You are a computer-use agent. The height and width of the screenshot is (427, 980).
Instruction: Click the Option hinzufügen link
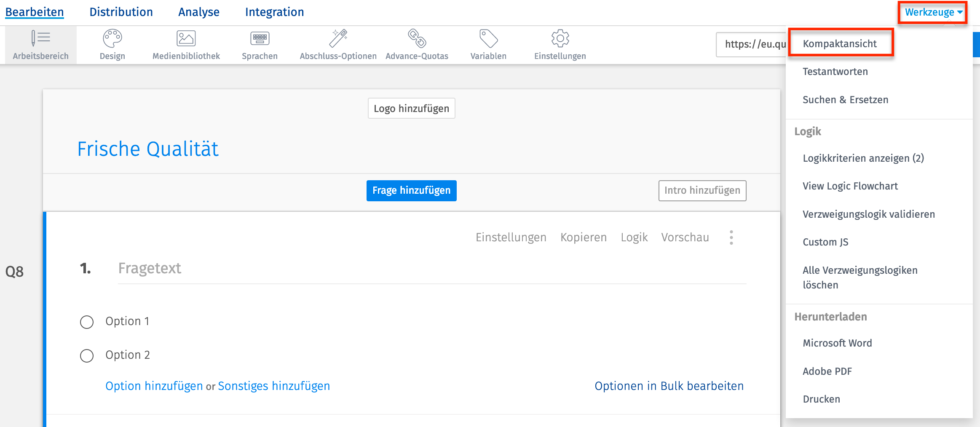click(154, 386)
